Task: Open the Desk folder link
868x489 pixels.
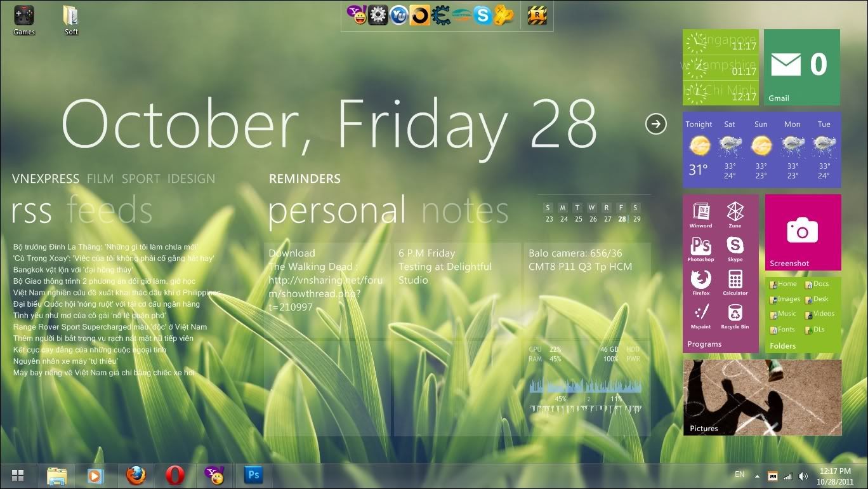Action: point(817,299)
